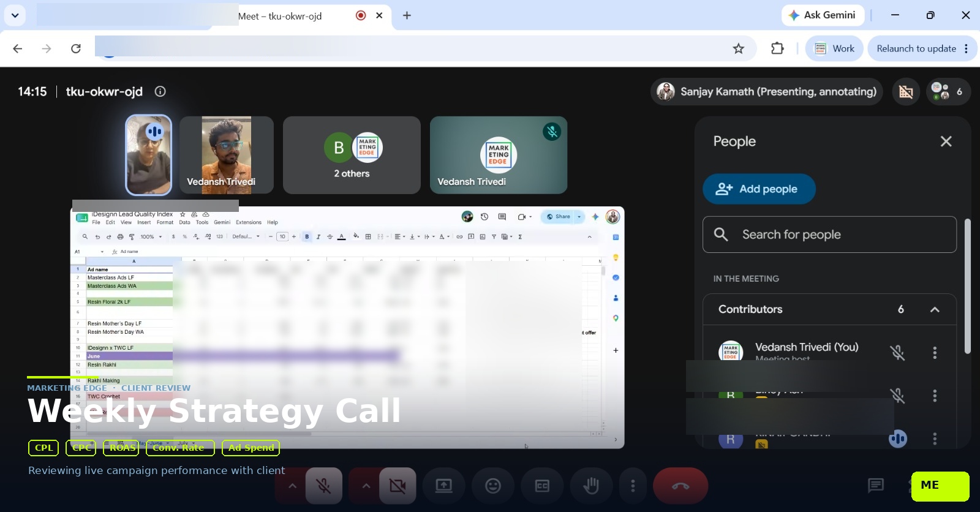Open the emoji reactions button
This screenshot has width=980, height=512.
tap(492, 486)
